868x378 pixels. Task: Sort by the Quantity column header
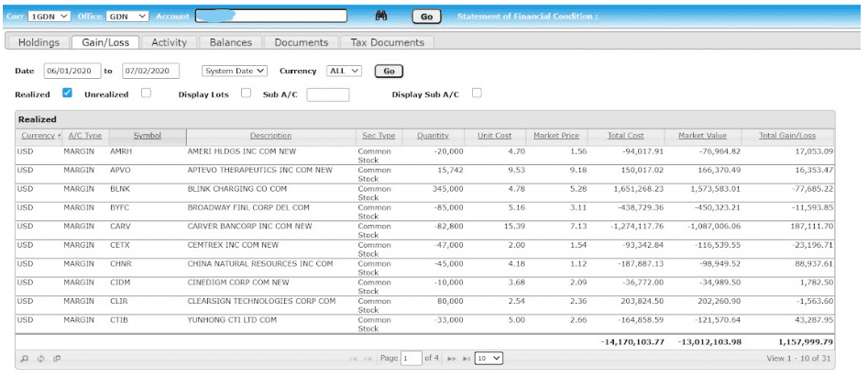point(433,136)
